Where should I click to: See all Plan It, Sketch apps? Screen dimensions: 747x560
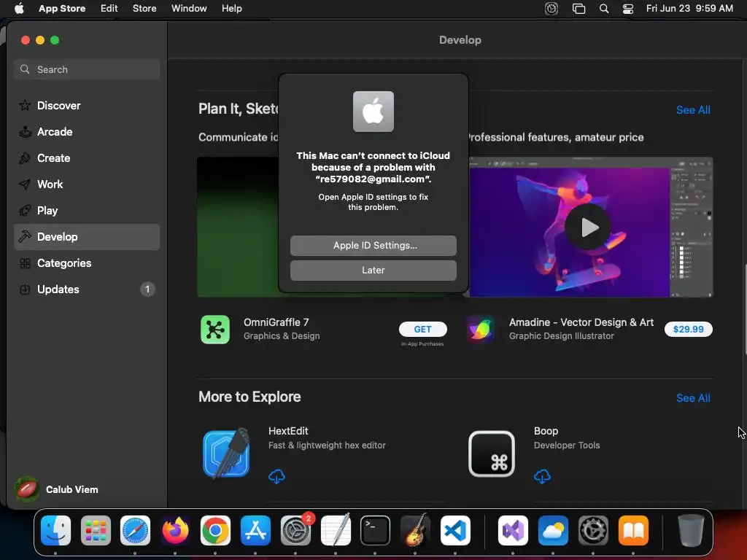click(x=693, y=110)
